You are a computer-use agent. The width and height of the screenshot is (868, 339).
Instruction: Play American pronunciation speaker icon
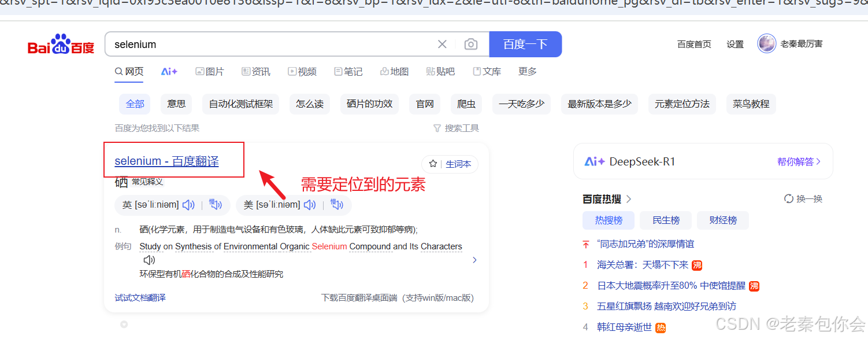click(310, 205)
